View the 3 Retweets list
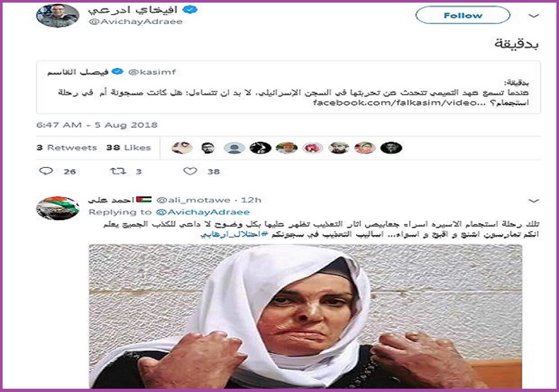The width and height of the screenshot is (559, 392). (67, 148)
